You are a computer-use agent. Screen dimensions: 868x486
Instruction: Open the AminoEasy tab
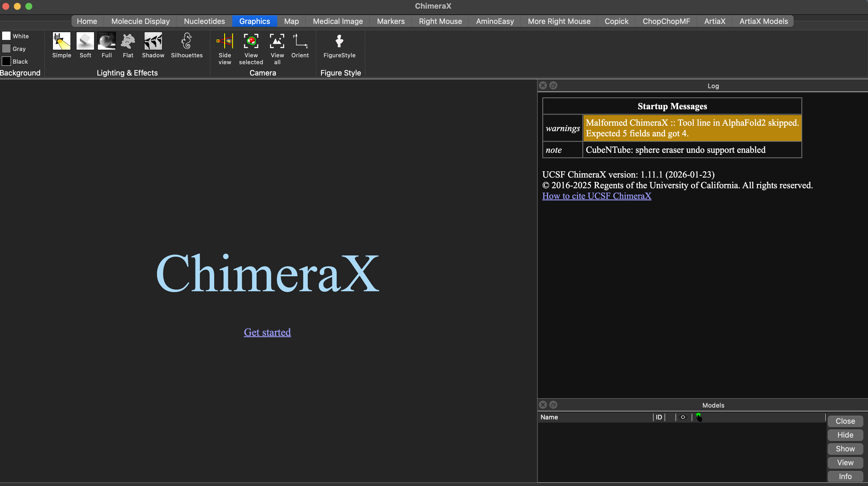click(495, 21)
